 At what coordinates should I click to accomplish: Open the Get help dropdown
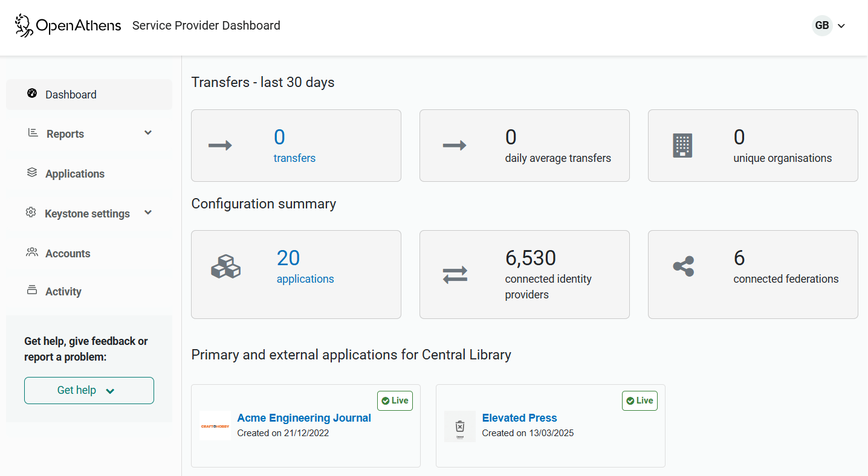(x=89, y=390)
